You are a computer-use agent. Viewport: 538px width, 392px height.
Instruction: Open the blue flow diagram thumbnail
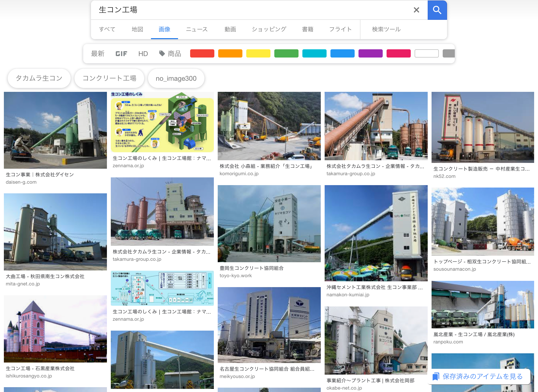(162, 288)
